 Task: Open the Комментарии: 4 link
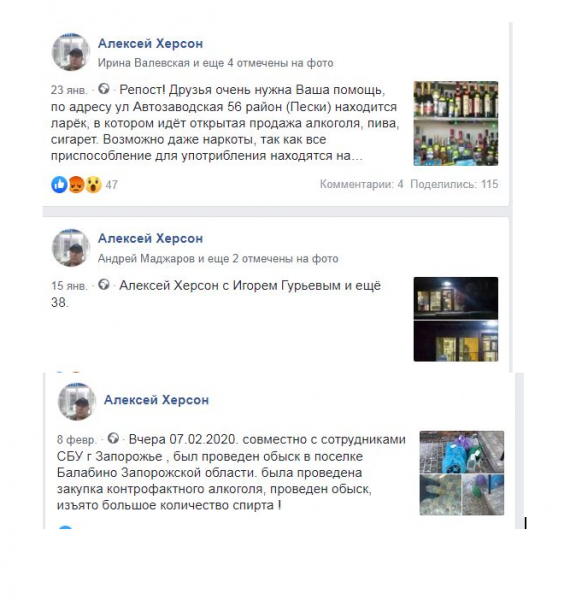pos(362,184)
